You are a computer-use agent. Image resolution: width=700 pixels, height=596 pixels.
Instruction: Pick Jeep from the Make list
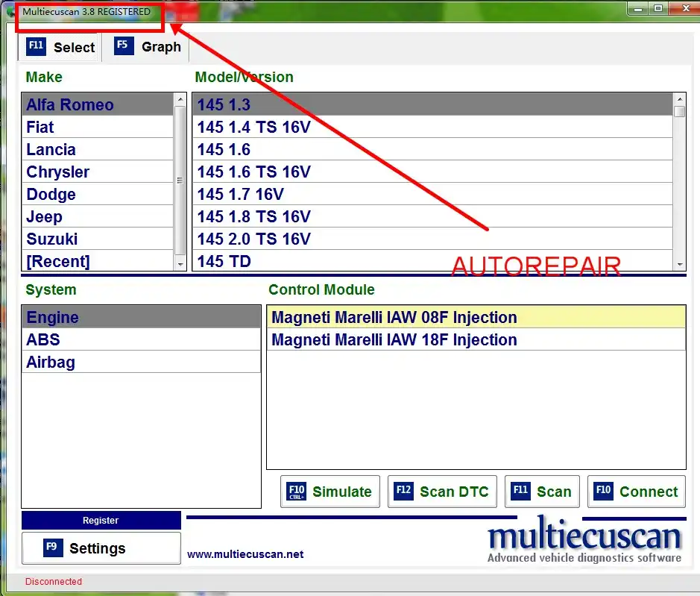(x=98, y=216)
